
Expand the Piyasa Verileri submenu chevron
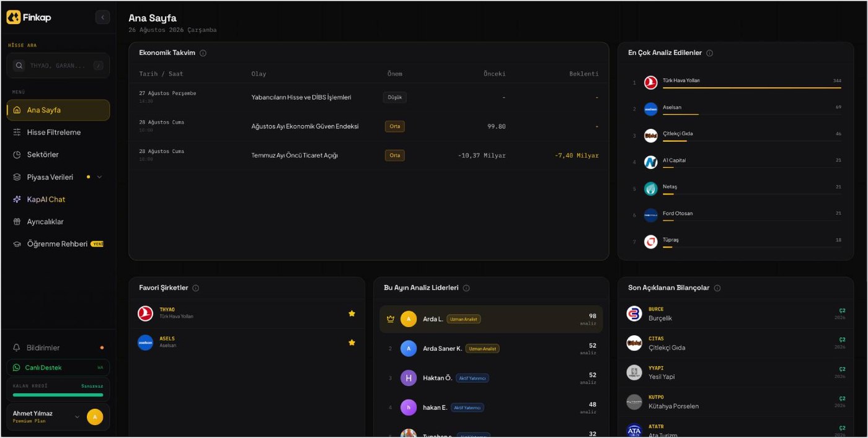click(99, 177)
